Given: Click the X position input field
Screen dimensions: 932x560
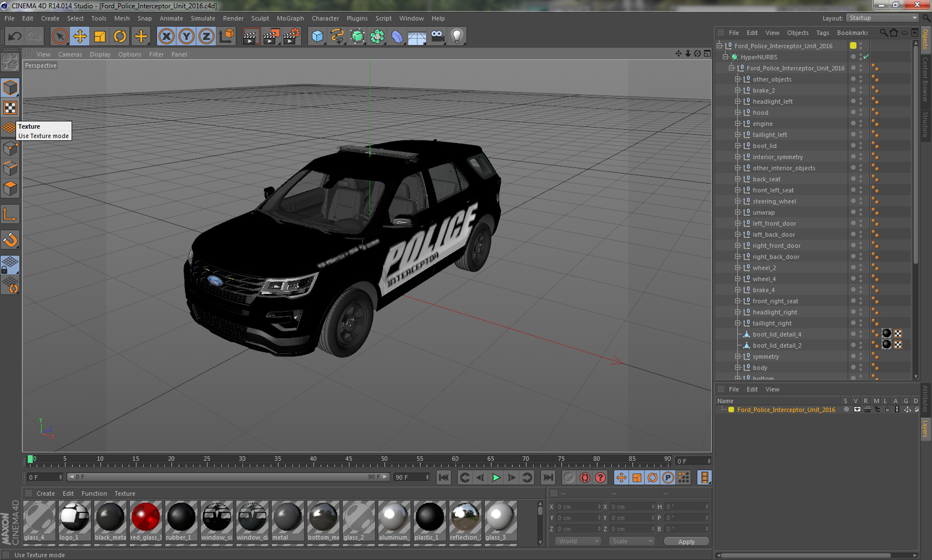Looking at the screenshot, I should (578, 507).
